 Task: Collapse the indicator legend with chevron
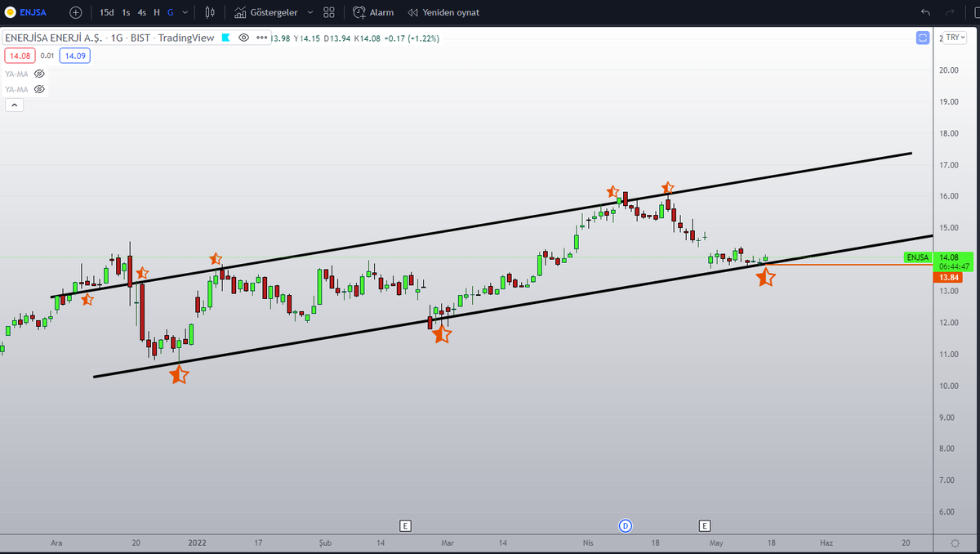pyautogui.click(x=14, y=105)
